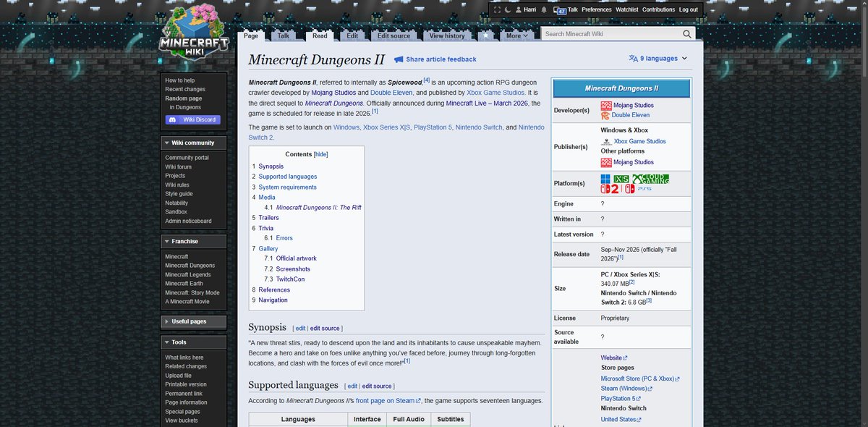Open Website link in infobox

[614, 358]
